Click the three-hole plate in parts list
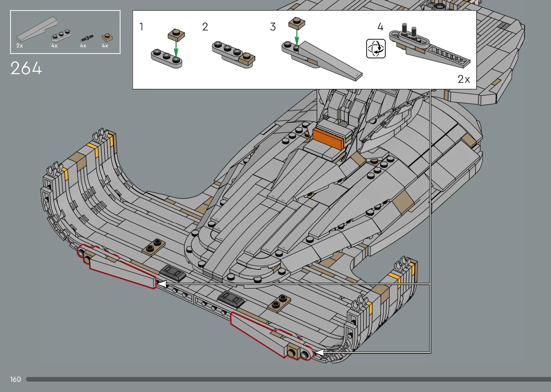Image resolution: width=551 pixels, height=392 pixels. [x=61, y=36]
